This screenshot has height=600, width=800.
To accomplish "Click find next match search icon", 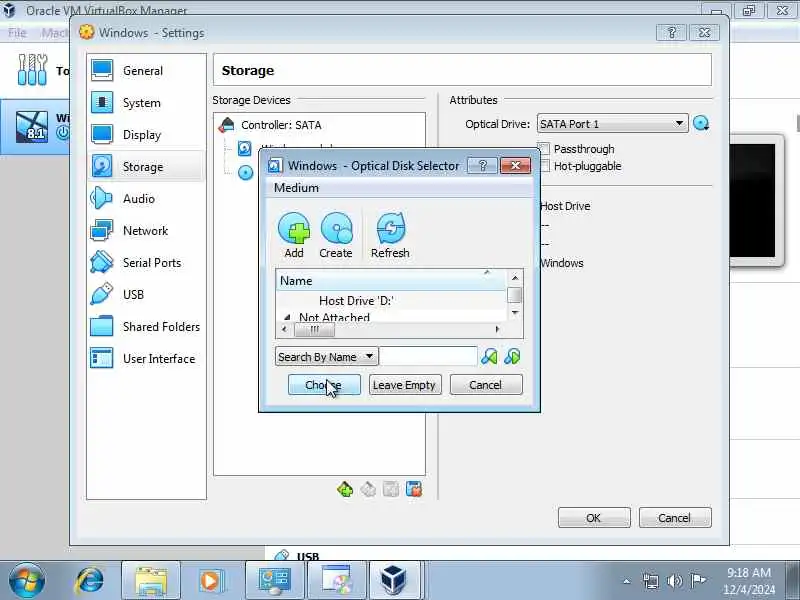I will (512, 357).
